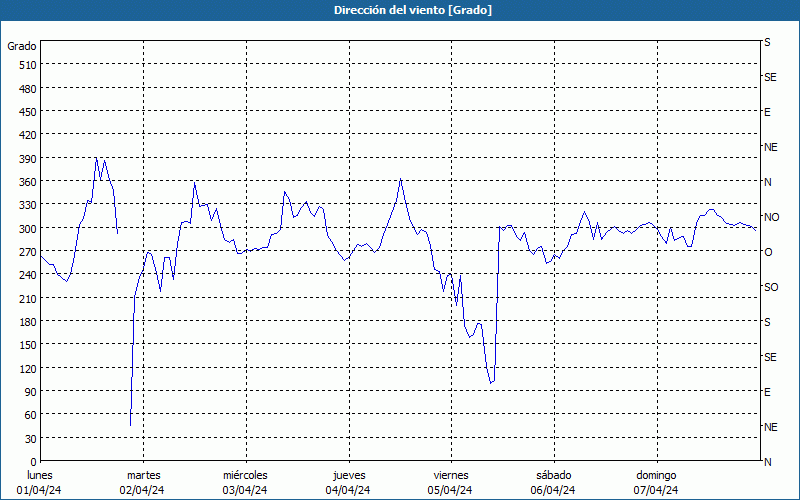
Task: Click the 0 value at axis bottom
Action: coord(34,462)
